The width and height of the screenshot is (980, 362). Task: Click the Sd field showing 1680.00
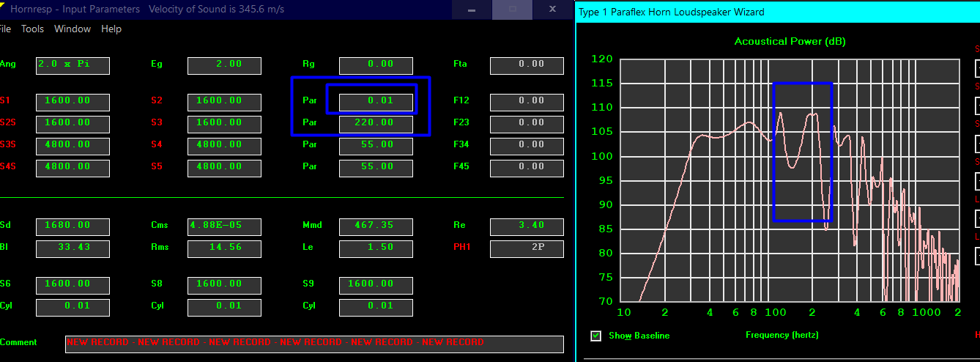click(x=73, y=226)
